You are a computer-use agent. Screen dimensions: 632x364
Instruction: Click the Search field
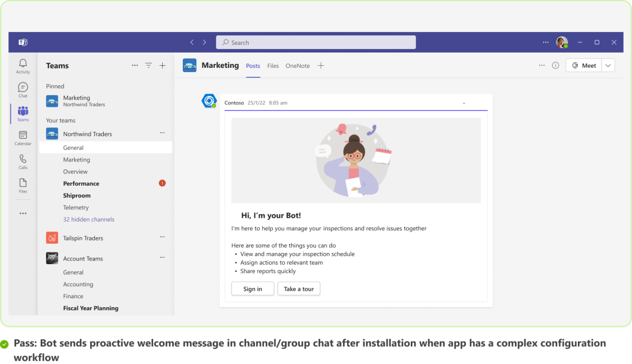315,42
